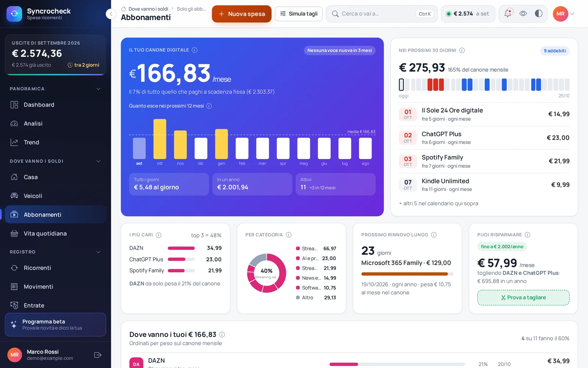Open the Programma beta card

(55, 325)
